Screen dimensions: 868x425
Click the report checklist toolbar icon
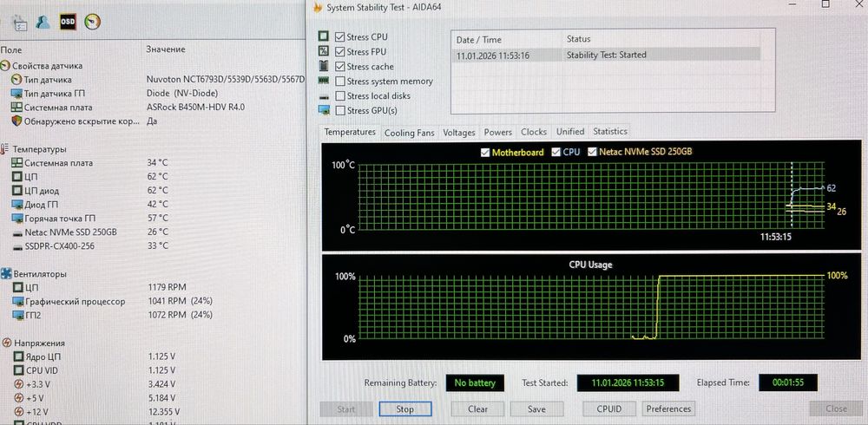click(20, 23)
